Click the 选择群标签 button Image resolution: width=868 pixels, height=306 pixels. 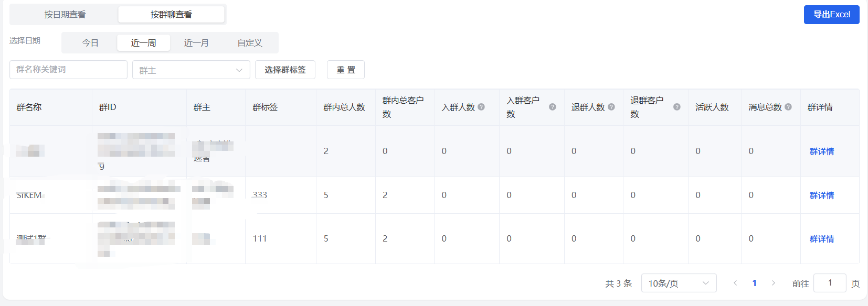(285, 70)
